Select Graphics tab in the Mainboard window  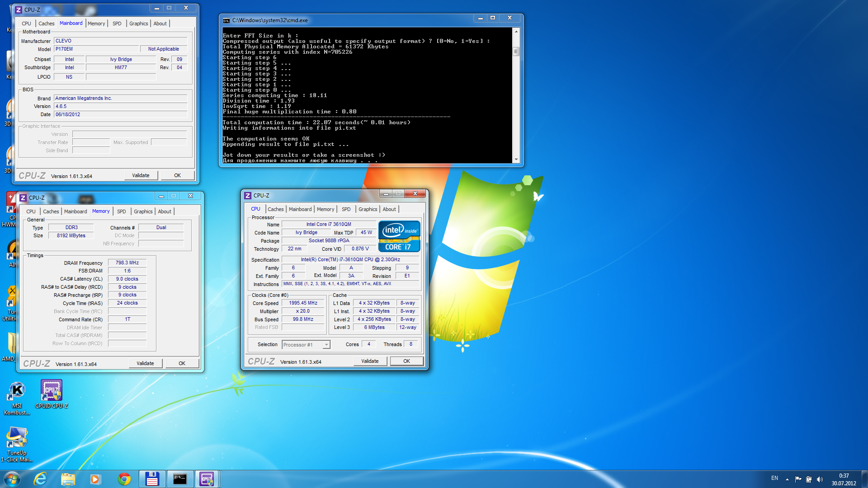[x=138, y=23]
